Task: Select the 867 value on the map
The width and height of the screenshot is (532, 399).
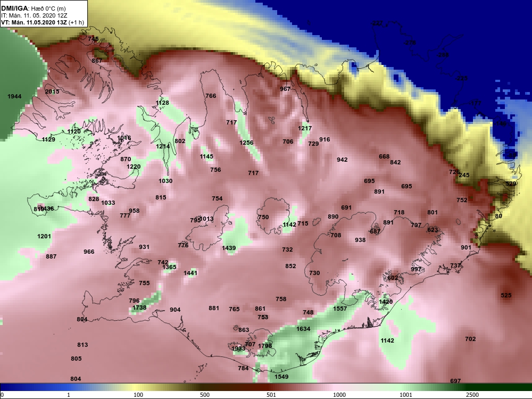Action: 97,61
